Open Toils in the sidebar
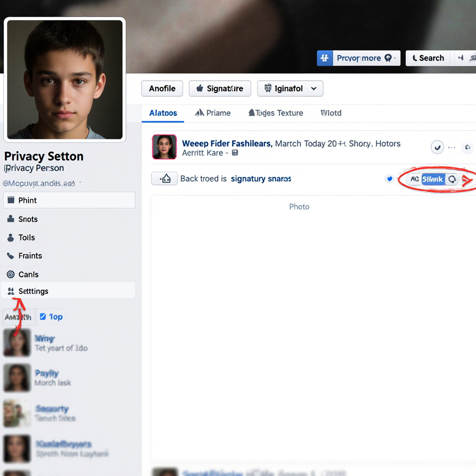 point(69,238)
